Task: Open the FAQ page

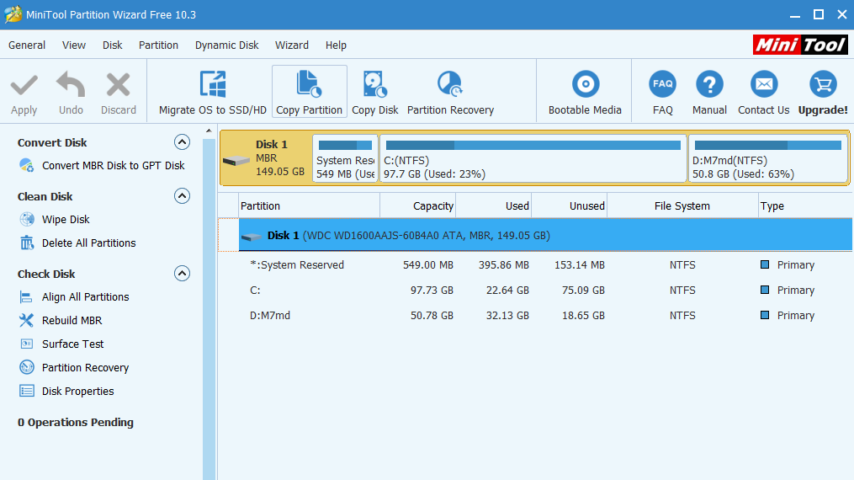Action: click(662, 93)
